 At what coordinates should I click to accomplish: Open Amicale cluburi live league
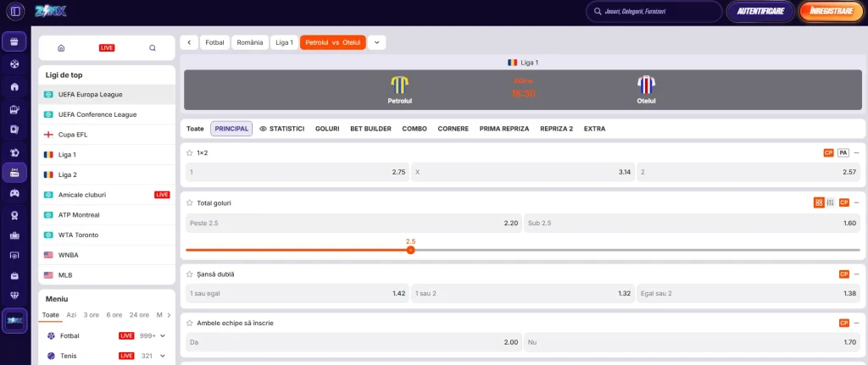pyautogui.click(x=107, y=195)
